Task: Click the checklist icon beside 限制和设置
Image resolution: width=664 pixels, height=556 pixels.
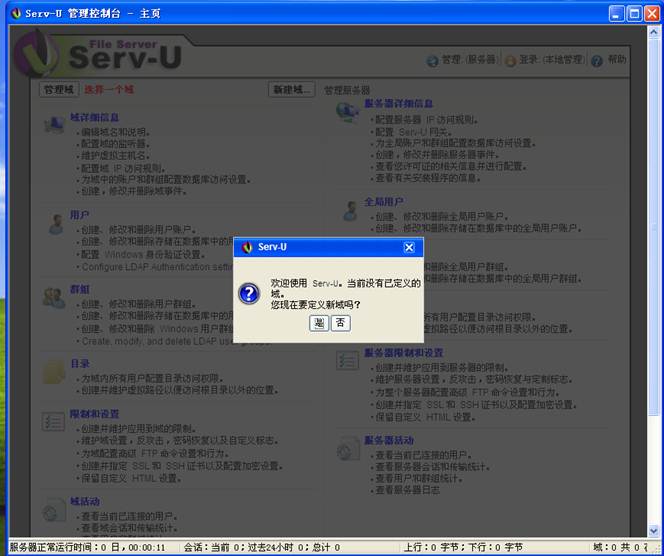Action: pos(53,422)
